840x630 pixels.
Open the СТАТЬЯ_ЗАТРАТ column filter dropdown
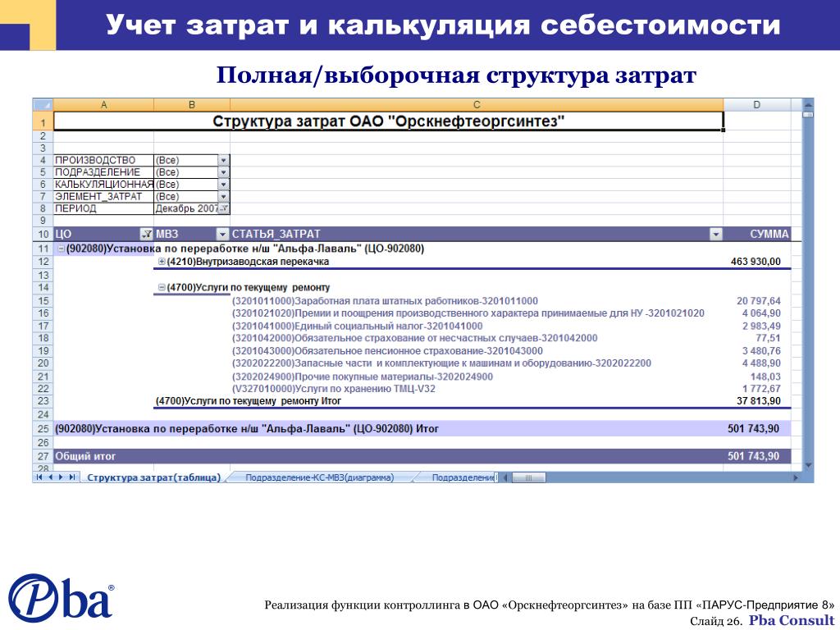click(x=715, y=234)
